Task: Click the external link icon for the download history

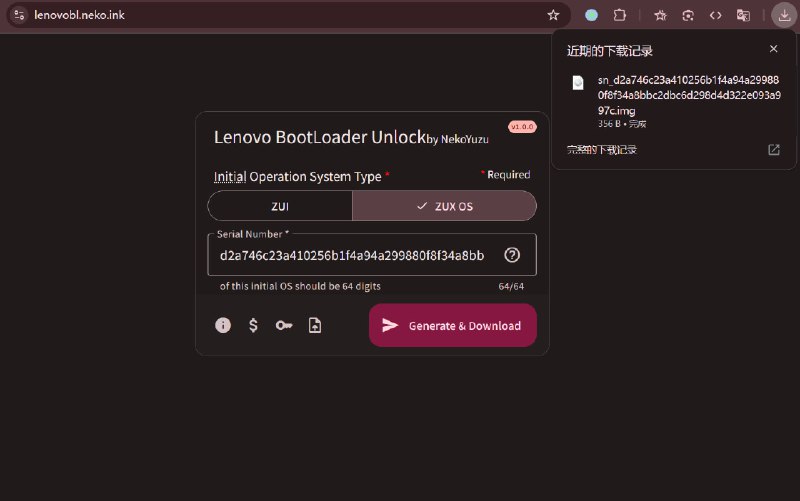Action: point(774,149)
